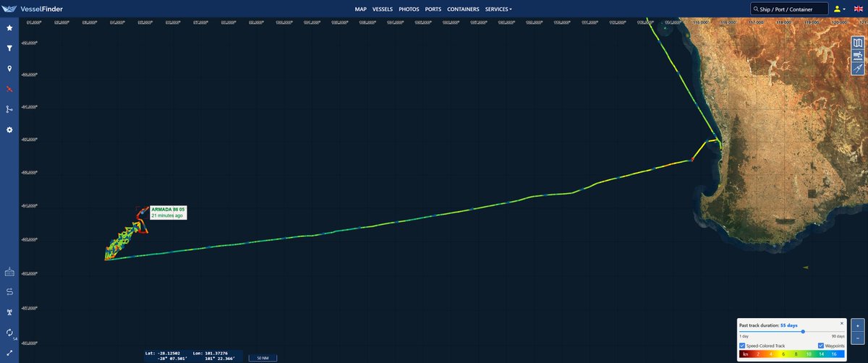Image resolution: width=868 pixels, height=363 pixels.
Task: Zoom in the map with plus
Action: (x=857, y=325)
